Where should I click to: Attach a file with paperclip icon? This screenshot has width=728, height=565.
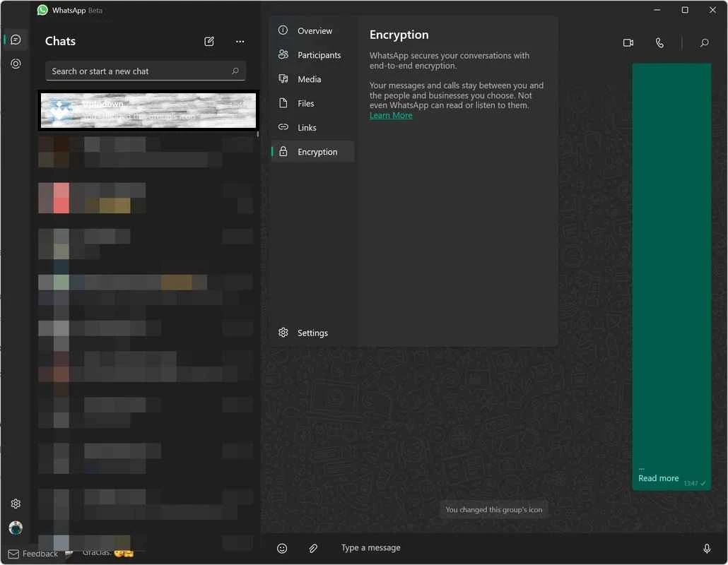[x=313, y=548]
